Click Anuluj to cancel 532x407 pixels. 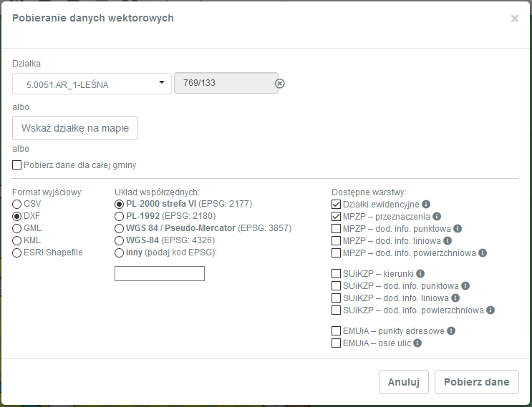pyautogui.click(x=404, y=382)
